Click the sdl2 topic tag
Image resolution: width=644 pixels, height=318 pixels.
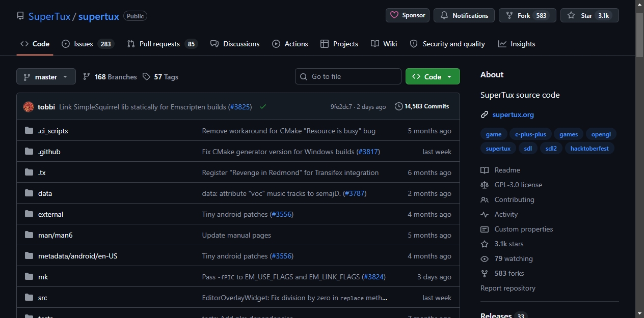pos(551,149)
